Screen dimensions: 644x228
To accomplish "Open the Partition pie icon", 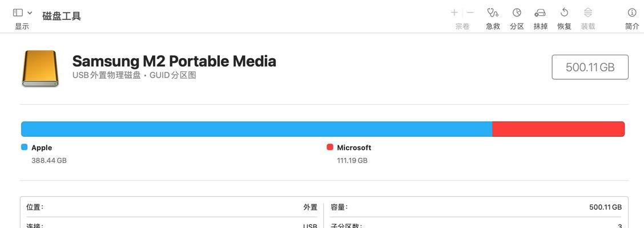I will tap(517, 13).
